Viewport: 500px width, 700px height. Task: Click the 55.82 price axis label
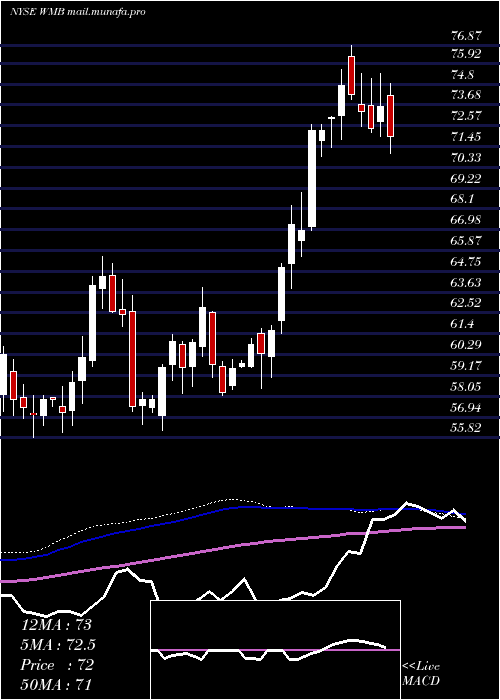[x=467, y=428]
